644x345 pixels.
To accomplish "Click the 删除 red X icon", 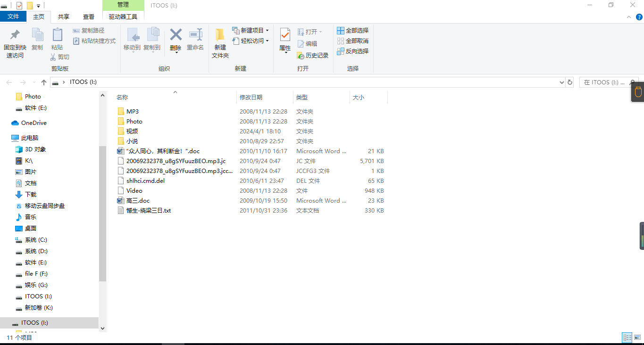I will pos(176,34).
